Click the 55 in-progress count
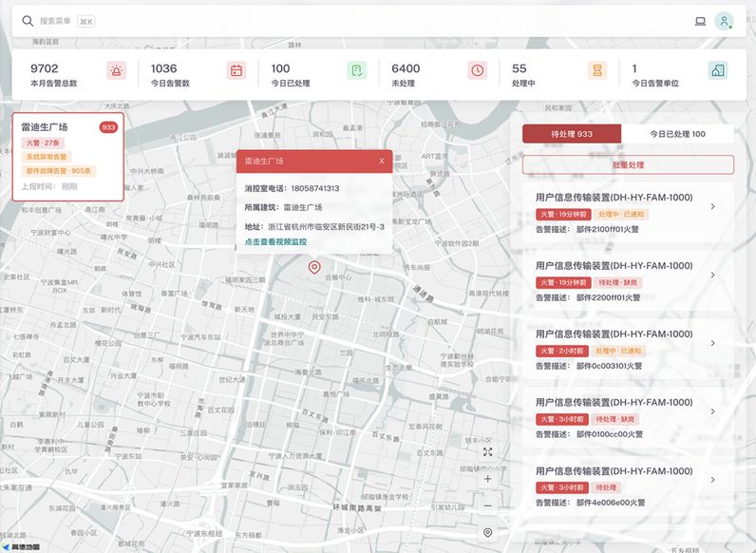 click(x=519, y=68)
